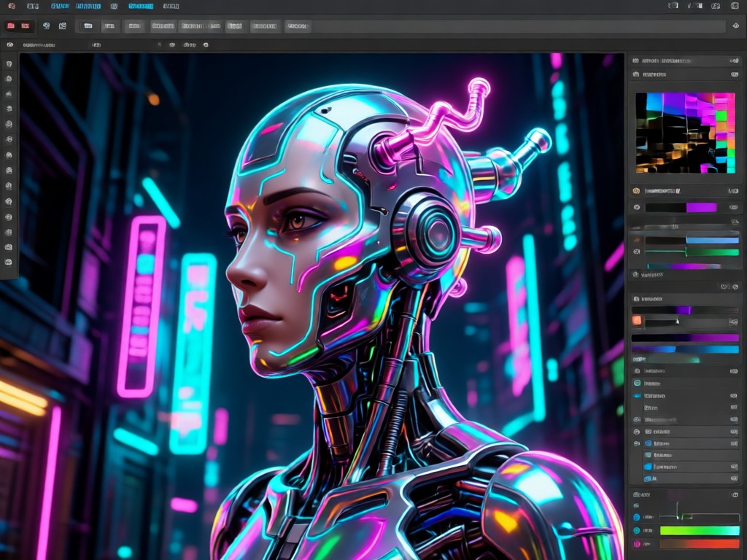Toggle the round icon above the lower slider section
The image size is (747, 560).
coord(735,287)
